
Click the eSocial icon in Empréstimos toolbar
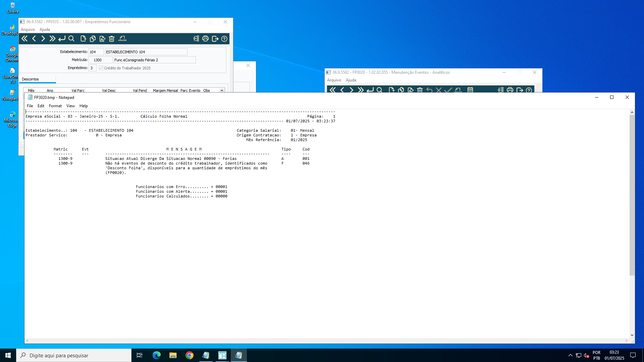click(122, 39)
